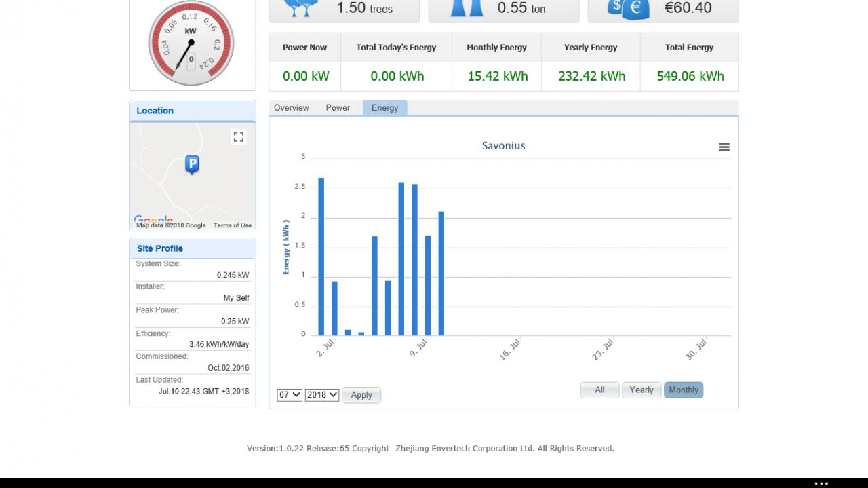This screenshot has height=488, width=868.
Task: Click the Google logo on the map
Action: [153, 220]
